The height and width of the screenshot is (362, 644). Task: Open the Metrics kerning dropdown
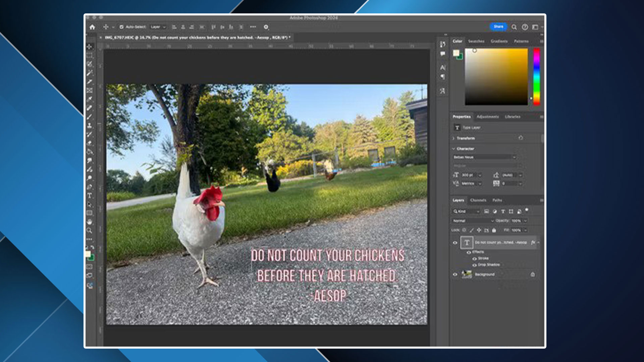tap(480, 184)
